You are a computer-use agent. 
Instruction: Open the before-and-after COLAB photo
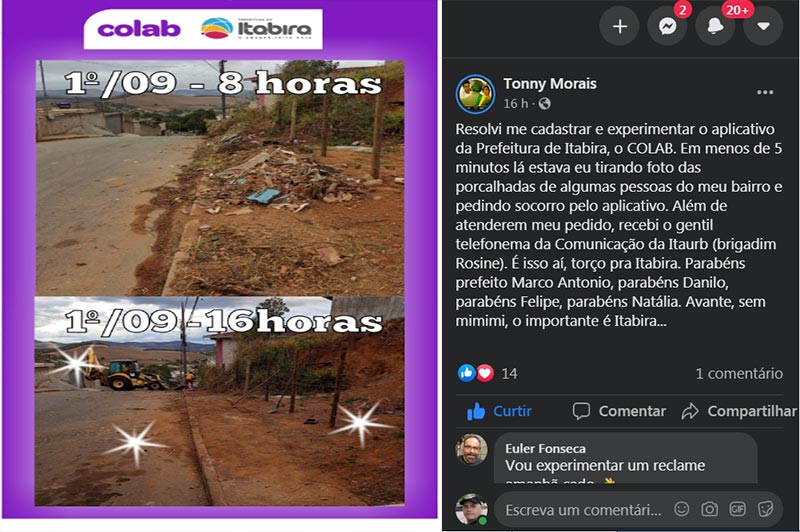click(x=220, y=260)
